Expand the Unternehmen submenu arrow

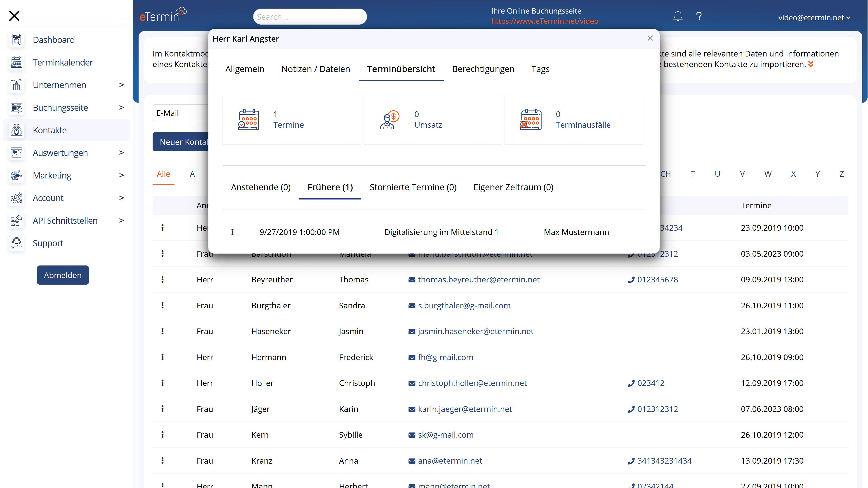[x=121, y=85]
